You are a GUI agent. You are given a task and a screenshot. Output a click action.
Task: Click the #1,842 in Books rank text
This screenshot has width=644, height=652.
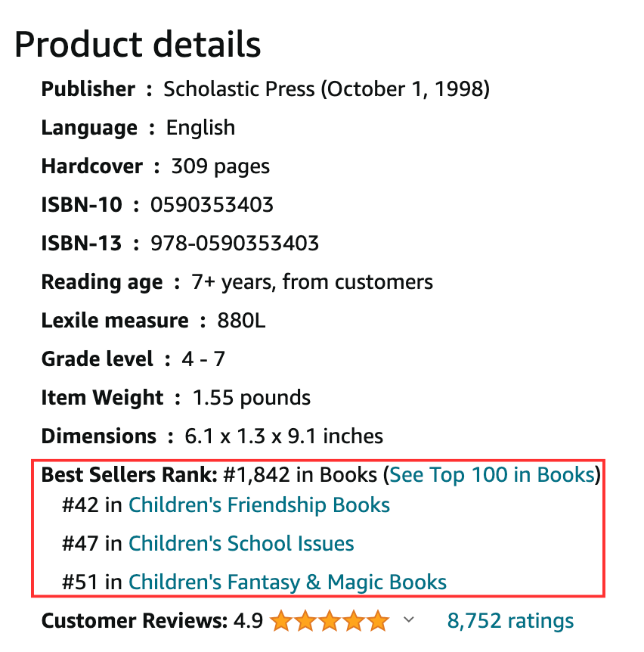pos(300,474)
